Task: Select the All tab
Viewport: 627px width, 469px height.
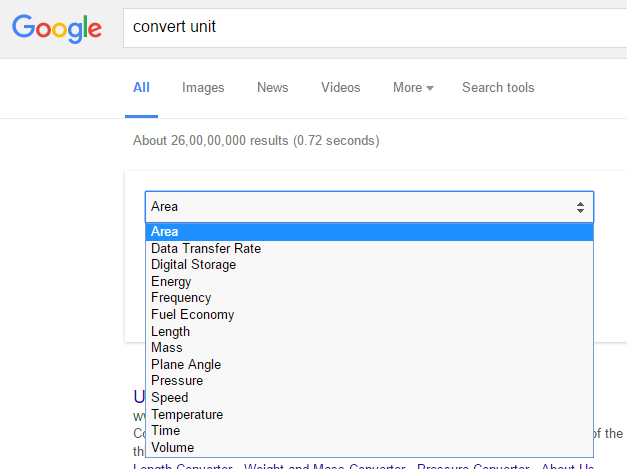Action: (x=141, y=88)
